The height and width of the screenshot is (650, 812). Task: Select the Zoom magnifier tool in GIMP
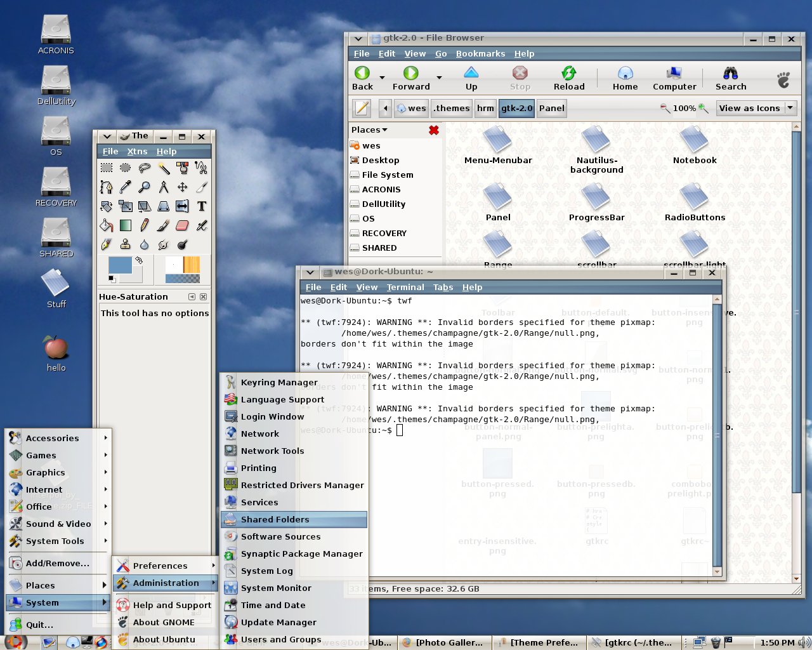145,187
